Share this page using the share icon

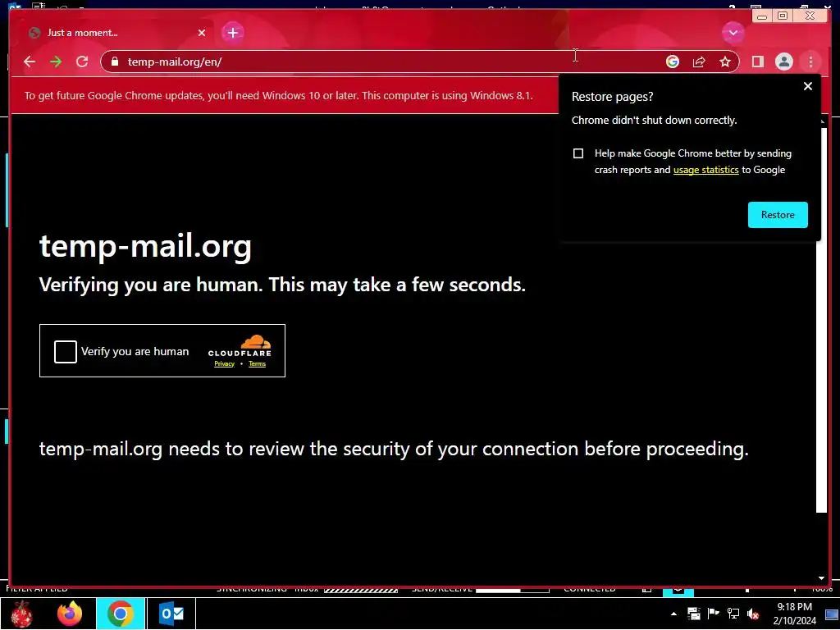point(699,62)
